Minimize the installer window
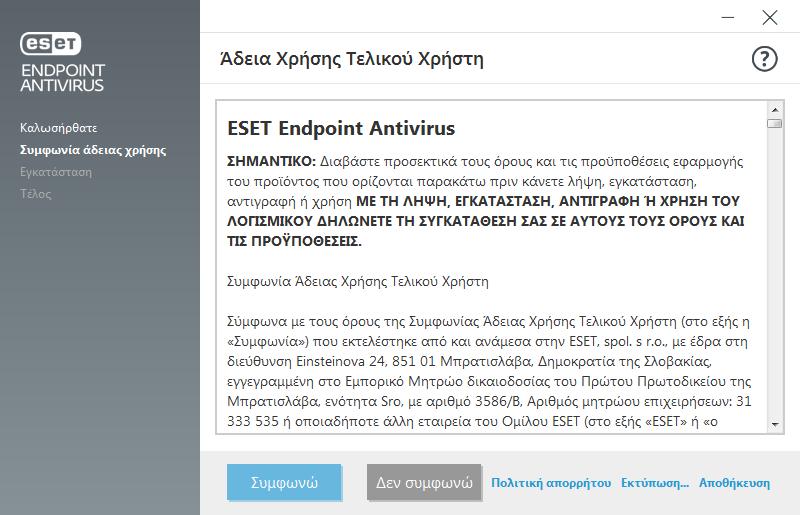This screenshot has height=515, width=800. click(728, 18)
